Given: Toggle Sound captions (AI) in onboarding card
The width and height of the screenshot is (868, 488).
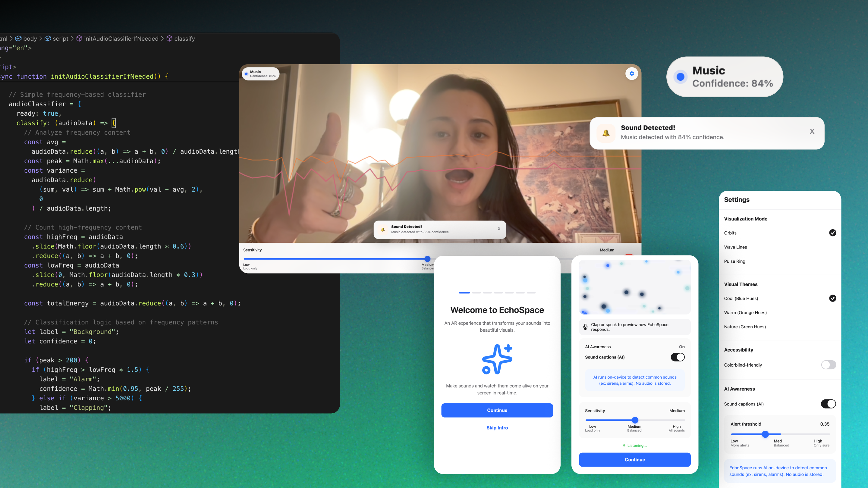Looking at the screenshot, I should [x=677, y=357].
